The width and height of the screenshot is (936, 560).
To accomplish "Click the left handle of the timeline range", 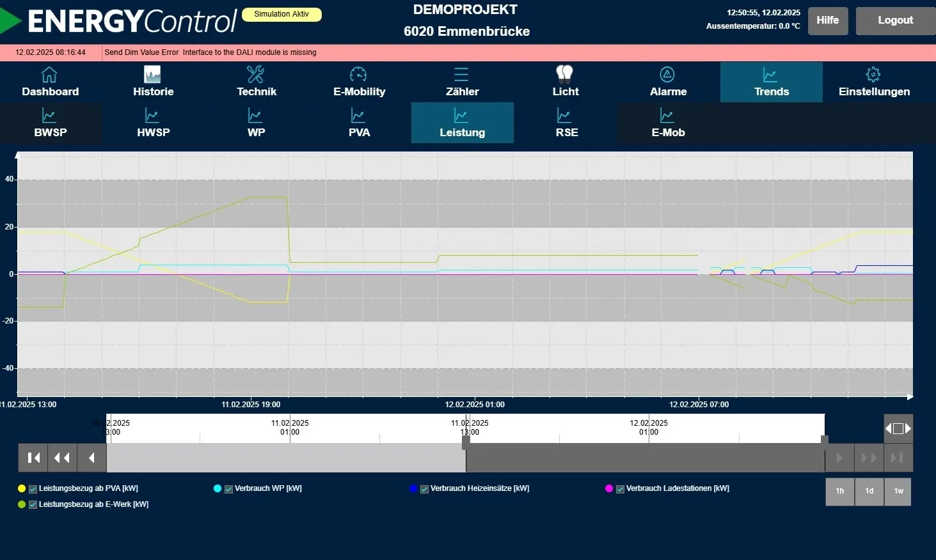I will (x=466, y=442).
